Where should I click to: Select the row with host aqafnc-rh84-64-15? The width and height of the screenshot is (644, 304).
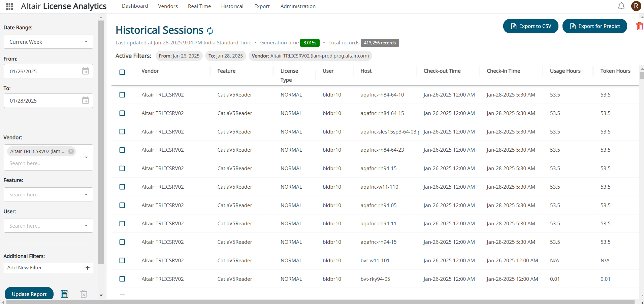[x=122, y=113]
